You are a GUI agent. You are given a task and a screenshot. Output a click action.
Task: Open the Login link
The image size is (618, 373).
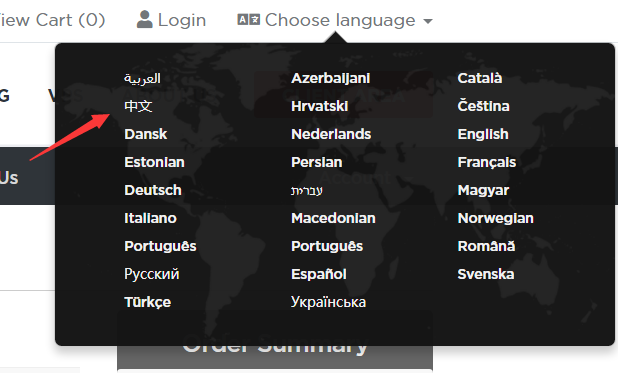point(182,20)
